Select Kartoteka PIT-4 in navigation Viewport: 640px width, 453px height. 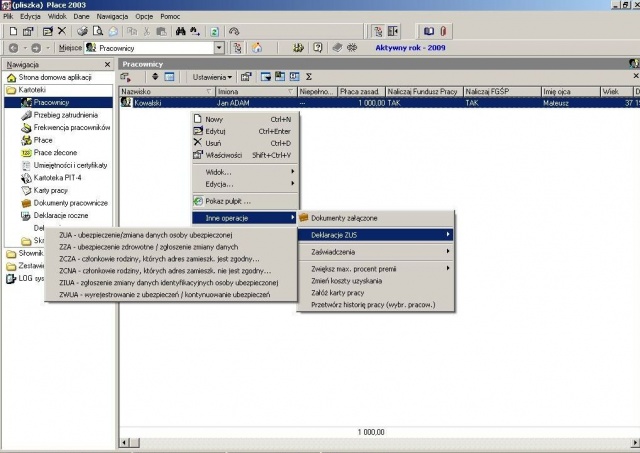pos(58,178)
